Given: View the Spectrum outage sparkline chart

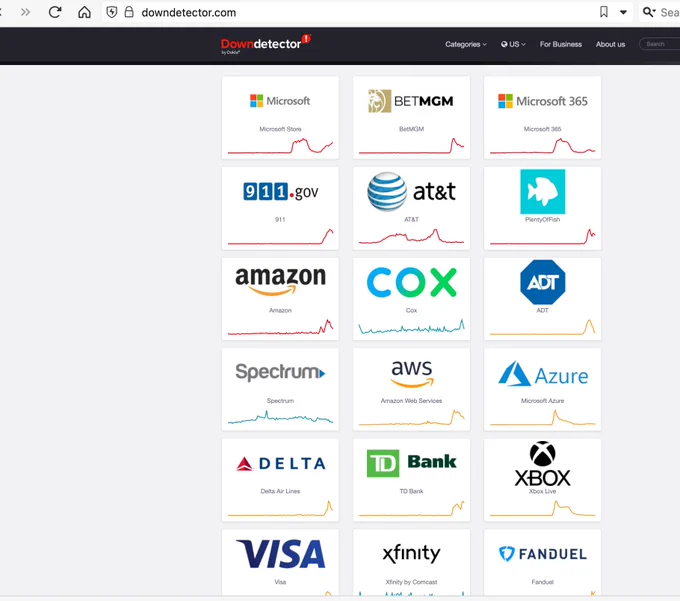Looking at the screenshot, I should pyautogui.click(x=280, y=418).
